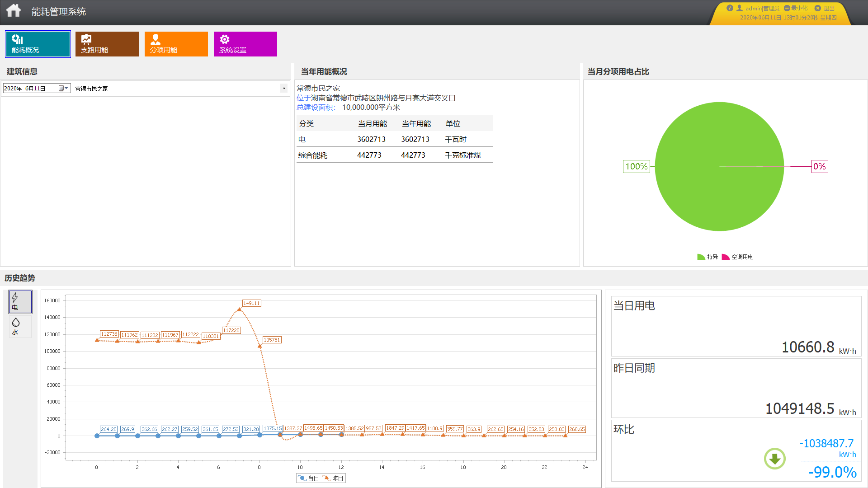The height and width of the screenshot is (488, 868).
Task: Click the 149111 peak data point label
Action: tap(251, 303)
